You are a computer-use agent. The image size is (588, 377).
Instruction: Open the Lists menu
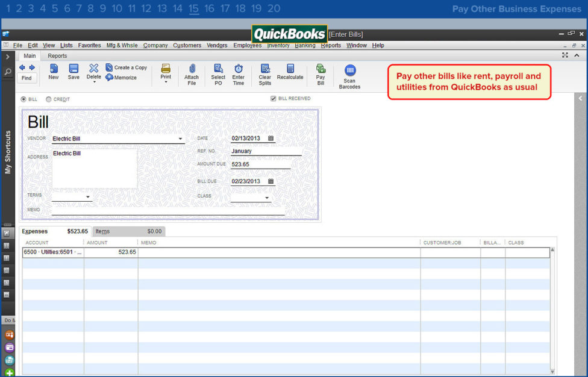pos(66,45)
